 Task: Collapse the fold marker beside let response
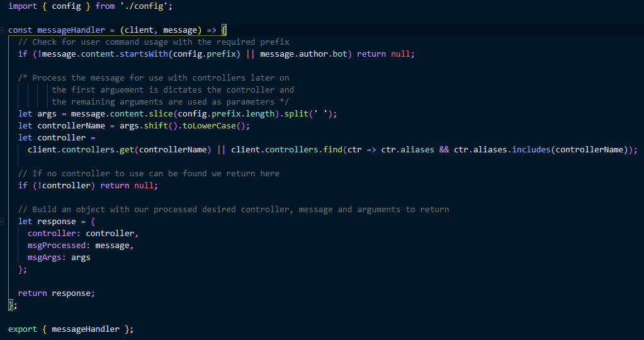click(x=3, y=222)
